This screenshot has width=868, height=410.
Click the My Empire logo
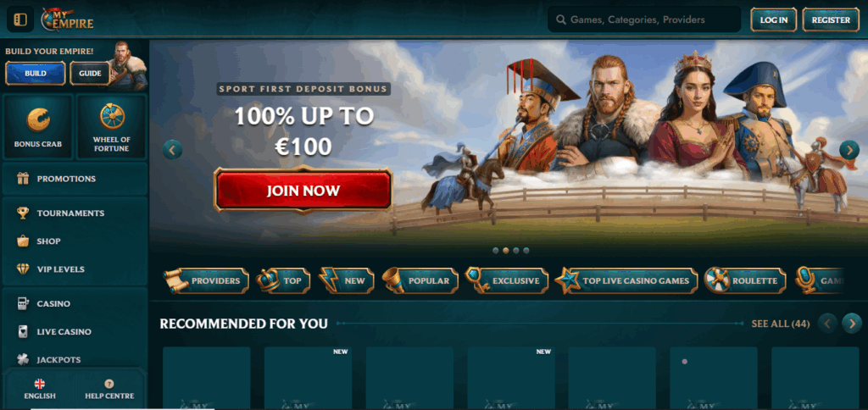click(x=68, y=20)
